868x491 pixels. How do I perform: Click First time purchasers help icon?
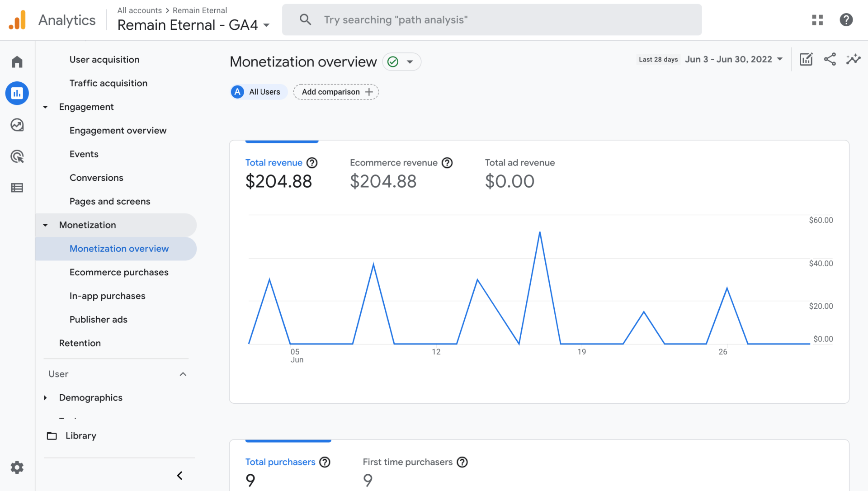462,462
